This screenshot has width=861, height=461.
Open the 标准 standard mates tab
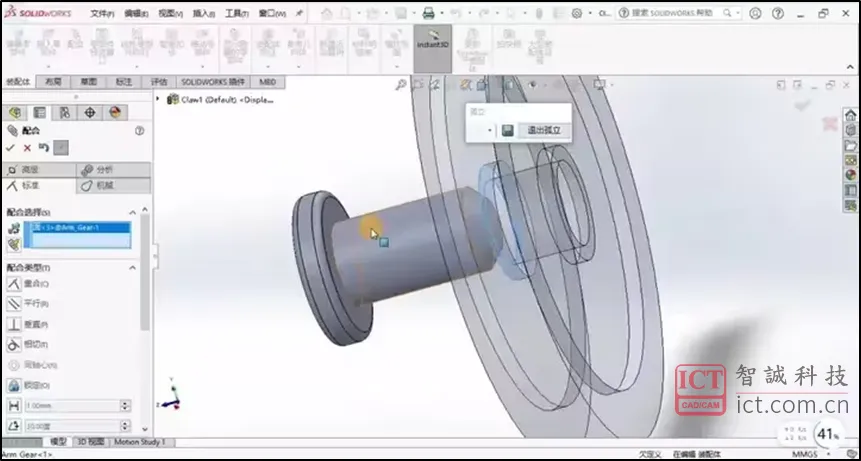(39, 186)
